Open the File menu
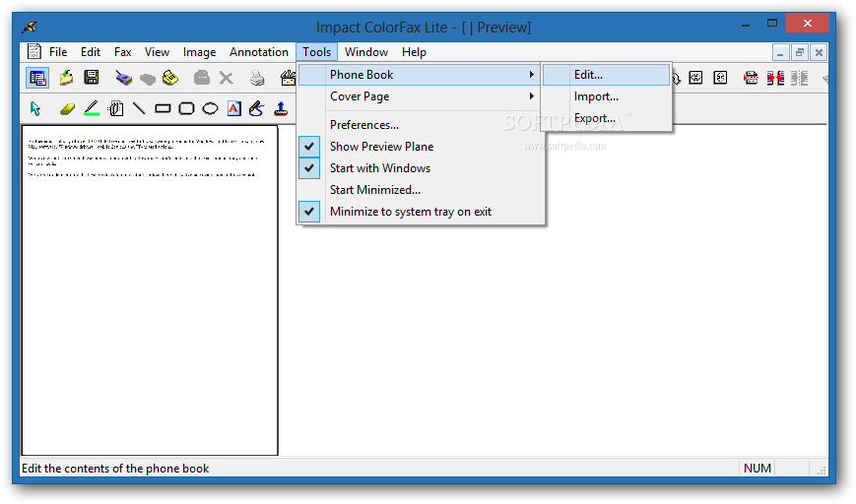 tap(58, 52)
